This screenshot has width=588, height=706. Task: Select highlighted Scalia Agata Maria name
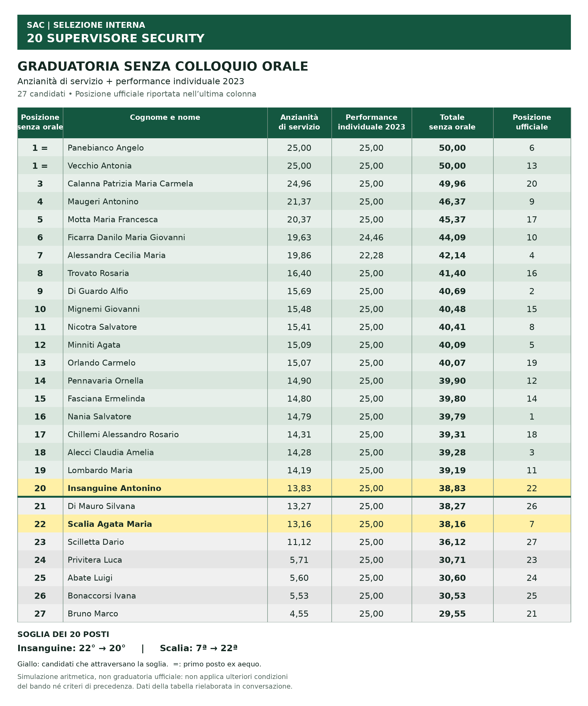coord(110,524)
